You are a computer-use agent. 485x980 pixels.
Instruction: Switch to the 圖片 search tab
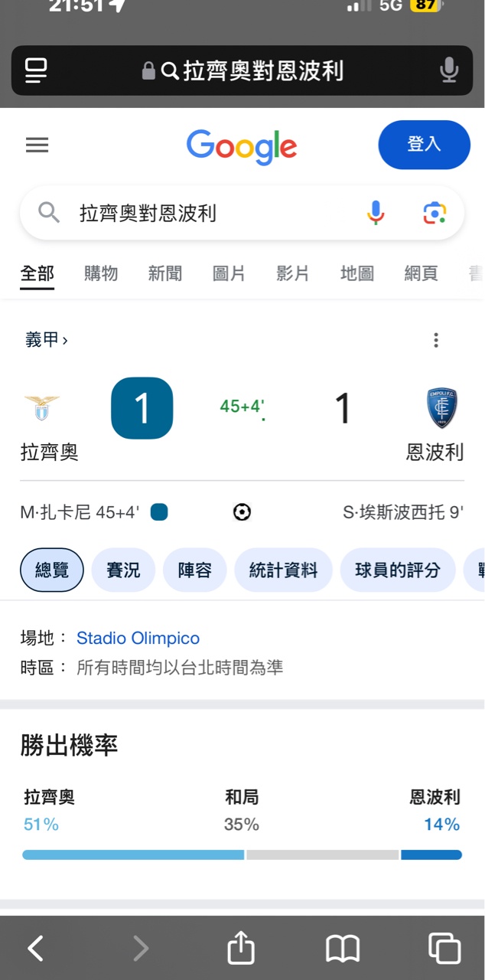228,273
